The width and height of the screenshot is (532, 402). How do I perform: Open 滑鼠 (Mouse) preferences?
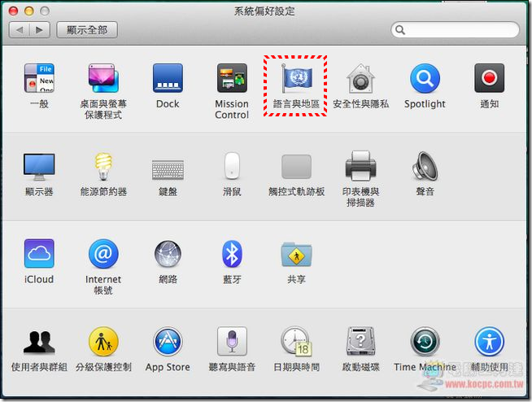[232, 166]
